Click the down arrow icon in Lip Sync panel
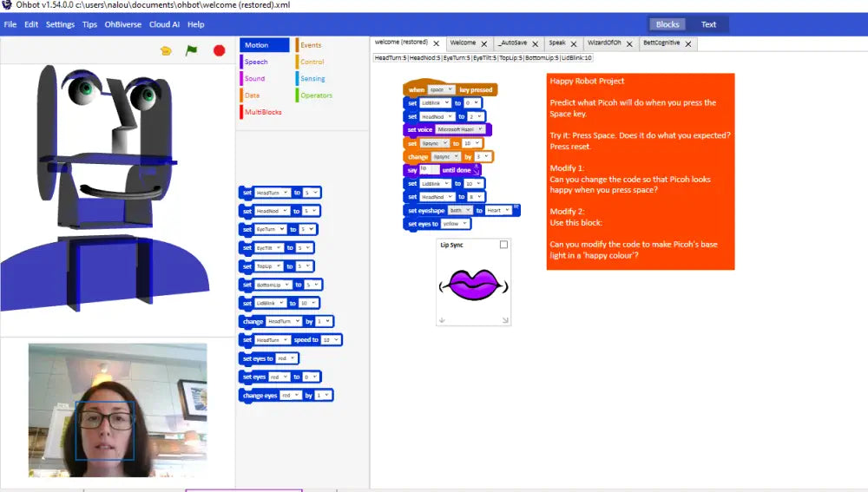Viewport: 868px width, 492px height. (442, 320)
